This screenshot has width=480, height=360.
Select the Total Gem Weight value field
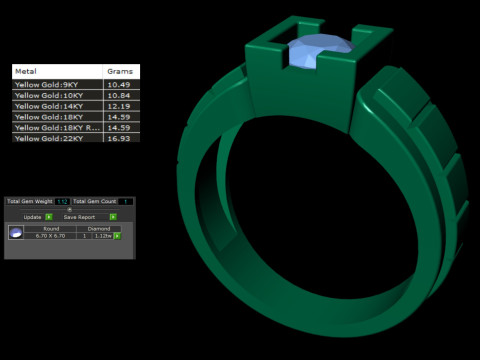62,201
